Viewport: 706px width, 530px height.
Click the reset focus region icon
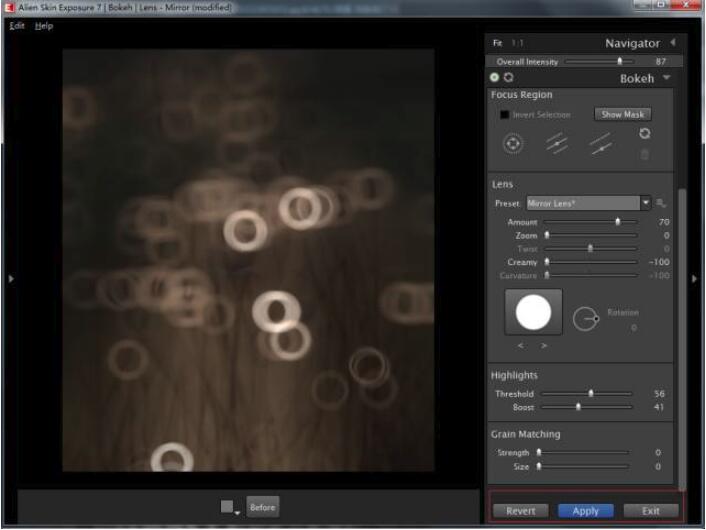coord(645,133)
